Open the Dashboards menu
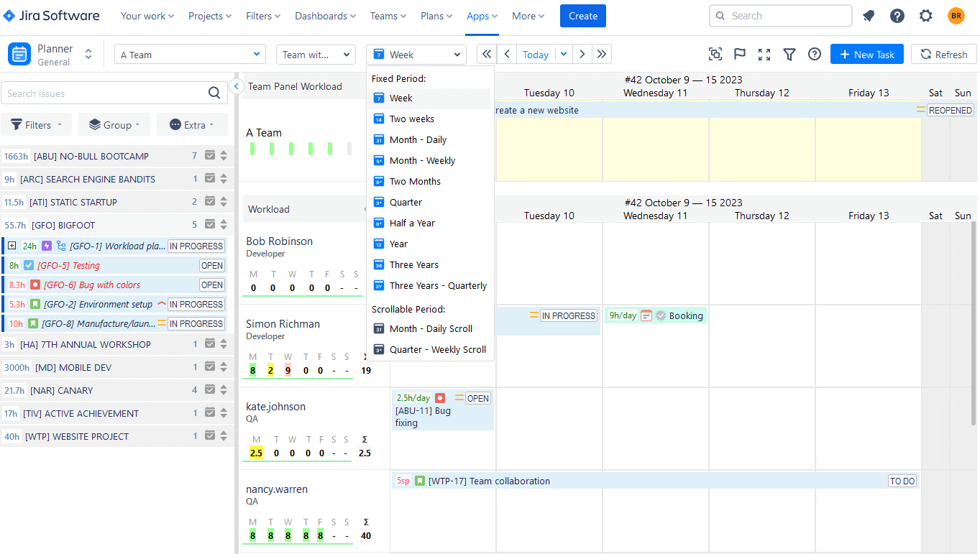980x554 pixels. (325, 16)
